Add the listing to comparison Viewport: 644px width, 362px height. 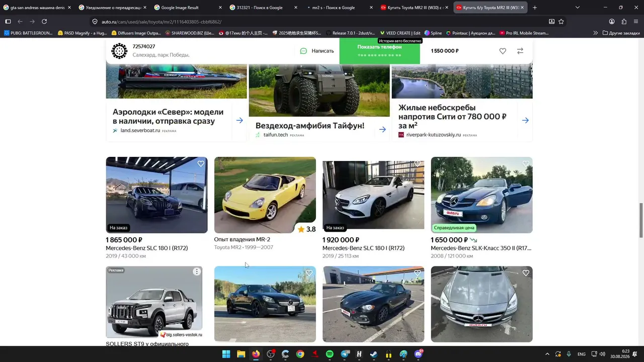click(520, 51)
